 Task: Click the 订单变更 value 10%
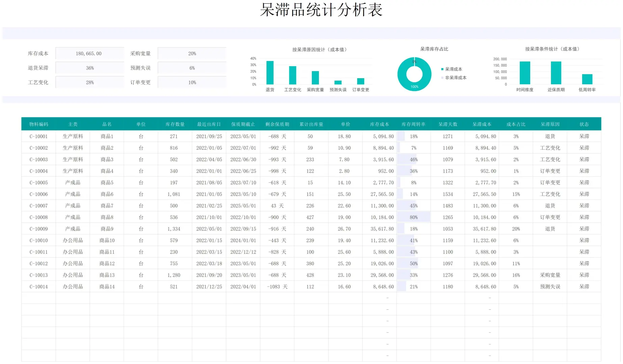click(192, 83)
